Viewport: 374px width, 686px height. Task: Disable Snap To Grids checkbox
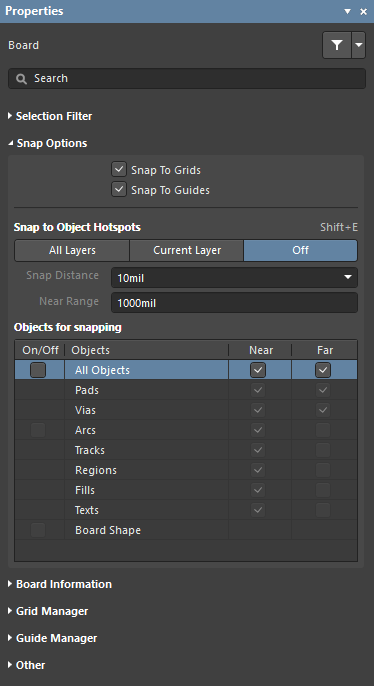[119, 169]
